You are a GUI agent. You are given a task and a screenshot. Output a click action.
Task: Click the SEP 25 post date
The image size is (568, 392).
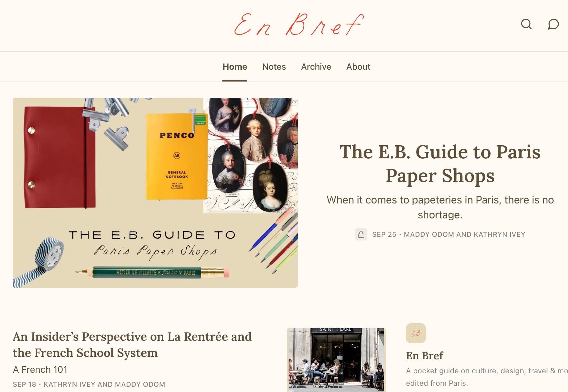click(384, 234)
